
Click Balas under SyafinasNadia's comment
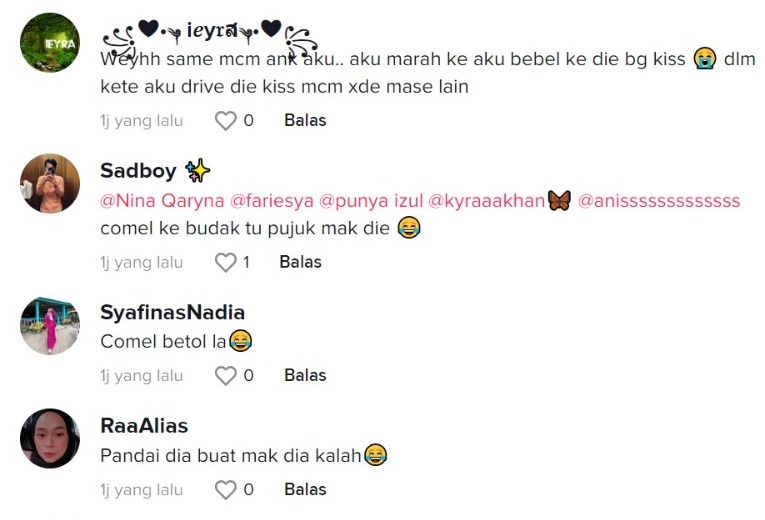pyautogui.click(x=305, y=376)
